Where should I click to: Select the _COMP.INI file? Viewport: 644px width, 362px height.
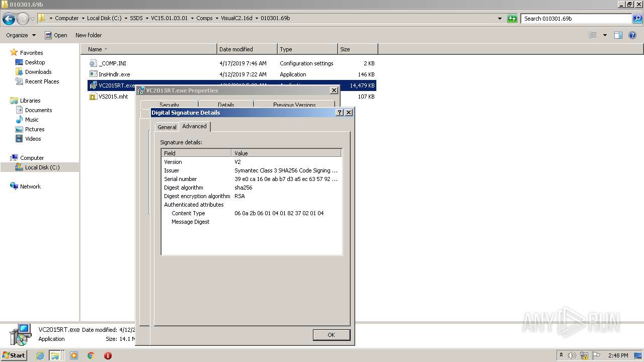[x=231, y=63]
